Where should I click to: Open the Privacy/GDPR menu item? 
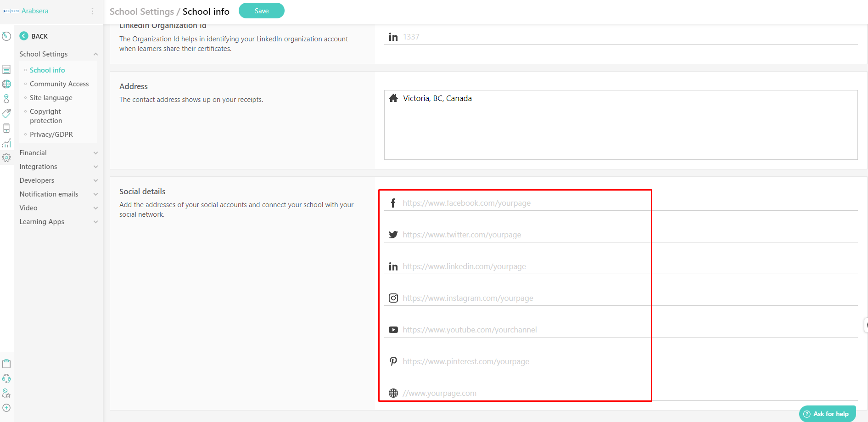51,135
